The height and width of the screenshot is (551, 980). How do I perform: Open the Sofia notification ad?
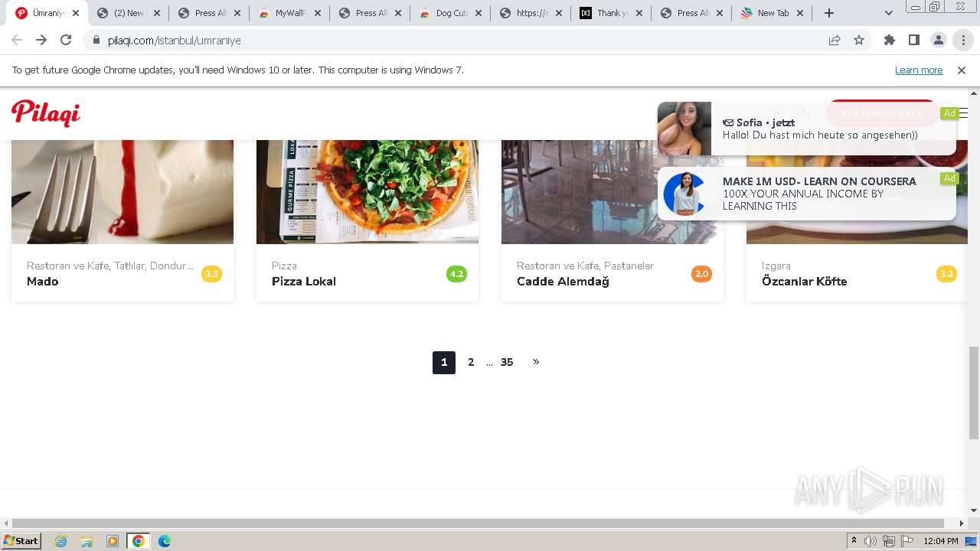(807, 129)
